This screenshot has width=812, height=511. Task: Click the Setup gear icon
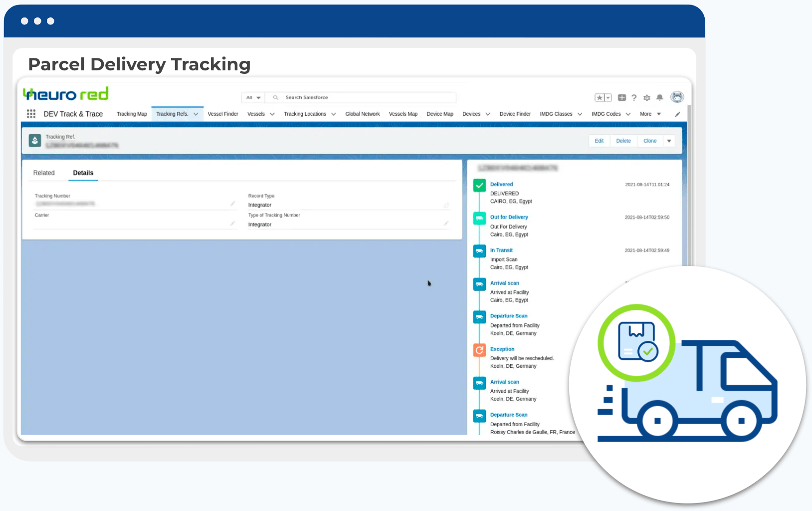click(647, 98)
